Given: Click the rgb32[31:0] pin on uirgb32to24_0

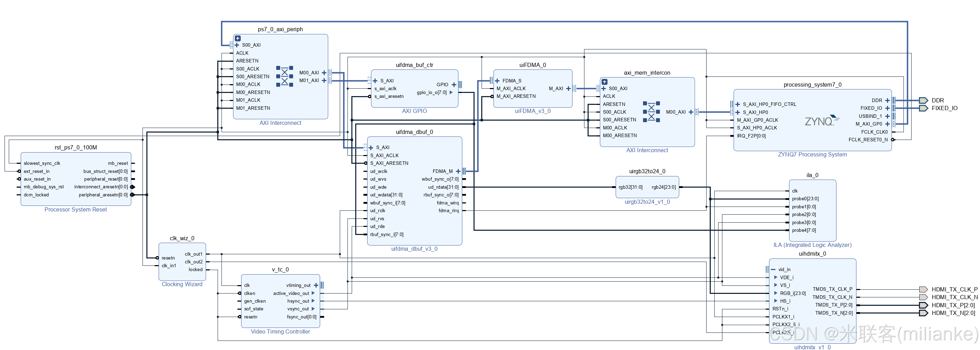Looking at the screenshot, I should 630,187.
